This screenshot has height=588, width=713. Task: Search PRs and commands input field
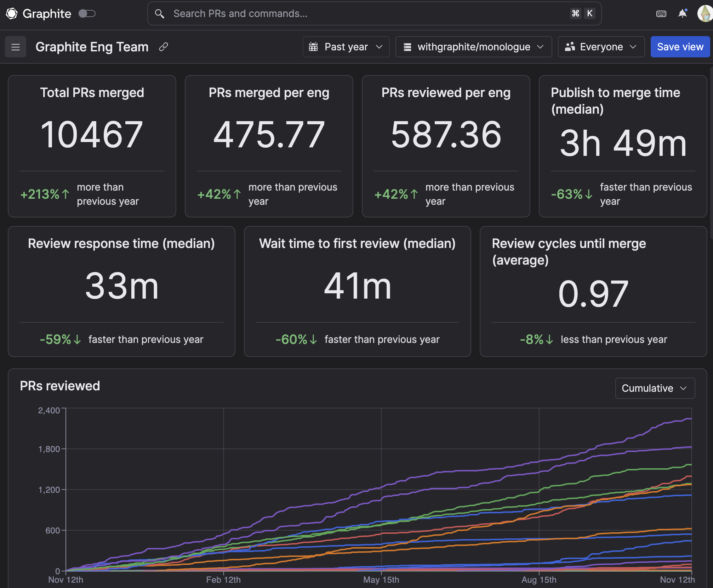(375, 13)
